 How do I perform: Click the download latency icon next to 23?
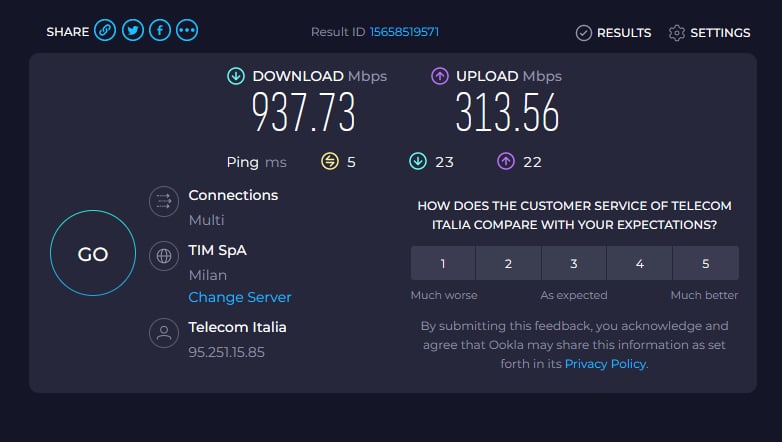(418, 161)
